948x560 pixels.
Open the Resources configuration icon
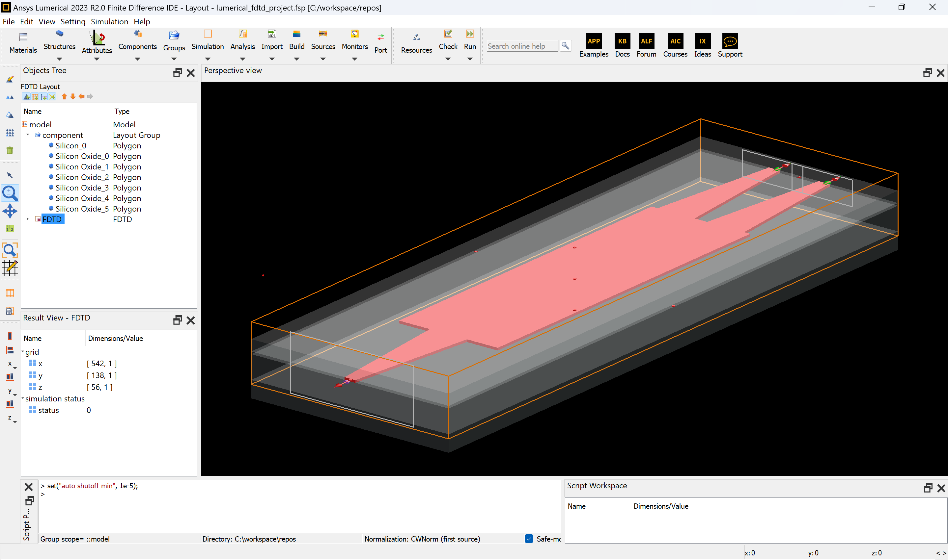(416, 38)
